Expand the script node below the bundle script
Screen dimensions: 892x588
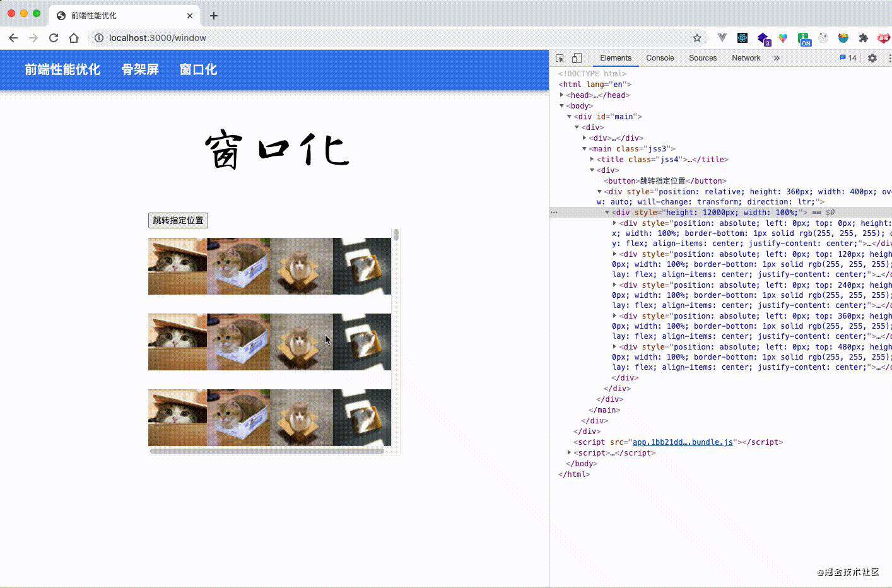coord(569,453)
